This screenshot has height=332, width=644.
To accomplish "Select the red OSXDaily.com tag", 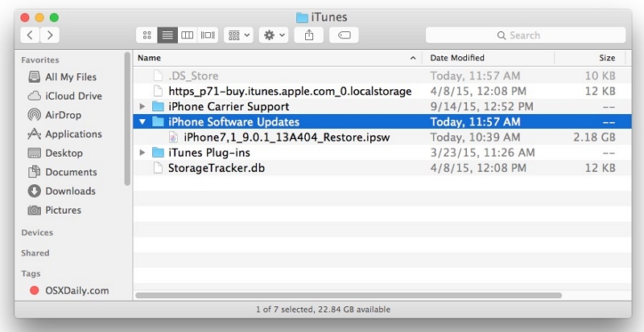I will [x=69, y=290].
